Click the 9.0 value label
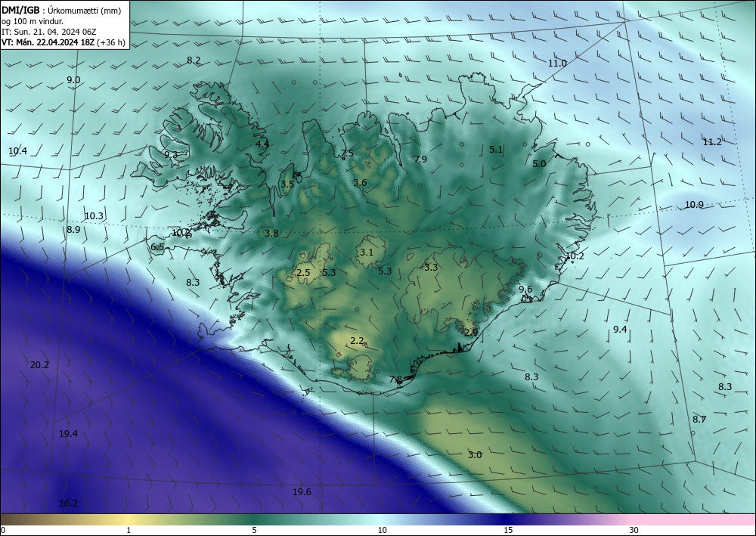This screenshot has height=536, width=756. (73, 80)
